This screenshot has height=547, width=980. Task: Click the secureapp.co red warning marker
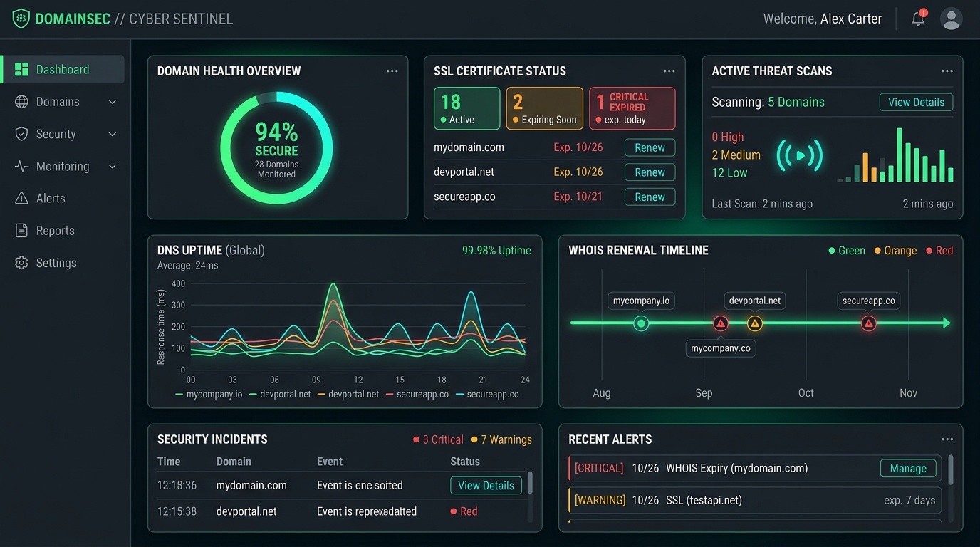pyautogui.click(x=868, y=323)
